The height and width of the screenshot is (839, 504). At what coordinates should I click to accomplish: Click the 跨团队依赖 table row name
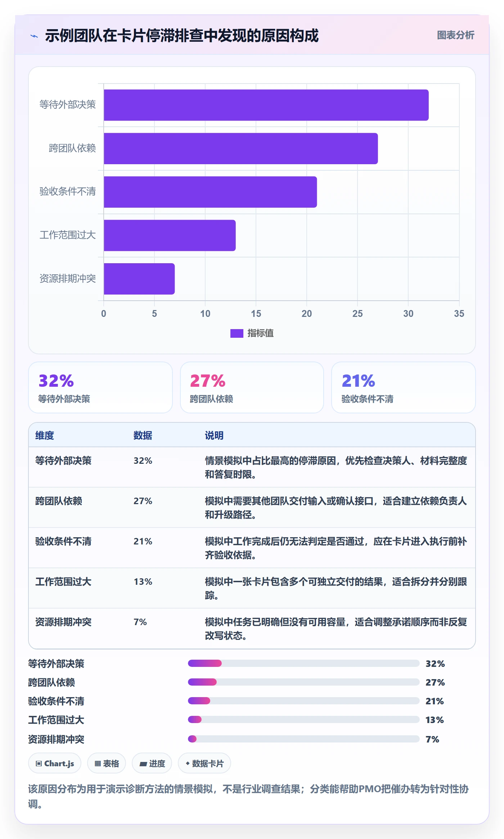click(x=59, y=501)
